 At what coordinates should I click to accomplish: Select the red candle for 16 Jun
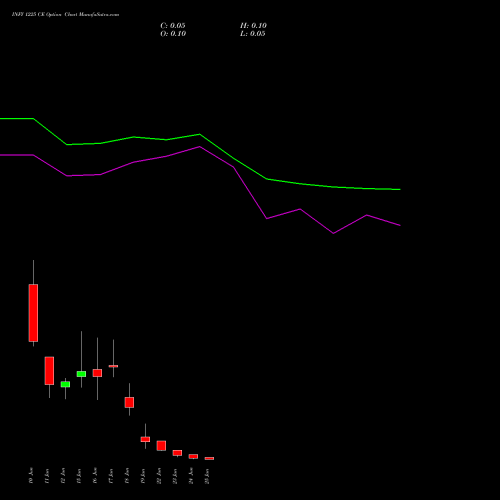(x=97, y=373)
